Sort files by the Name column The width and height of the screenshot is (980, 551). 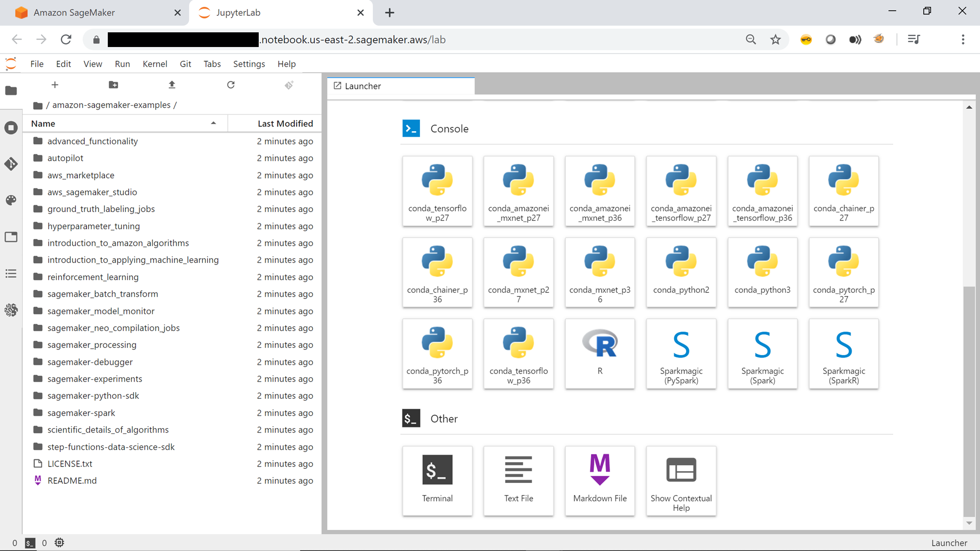(x=43, y=123)
